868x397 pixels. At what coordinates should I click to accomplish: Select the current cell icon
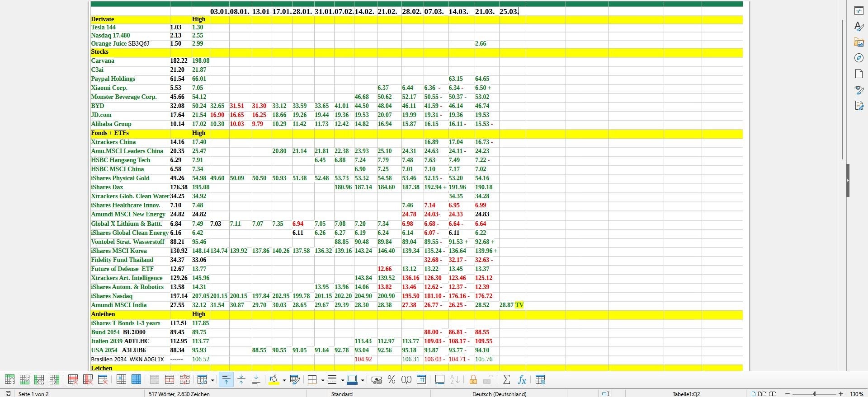[x=121, y=380]
